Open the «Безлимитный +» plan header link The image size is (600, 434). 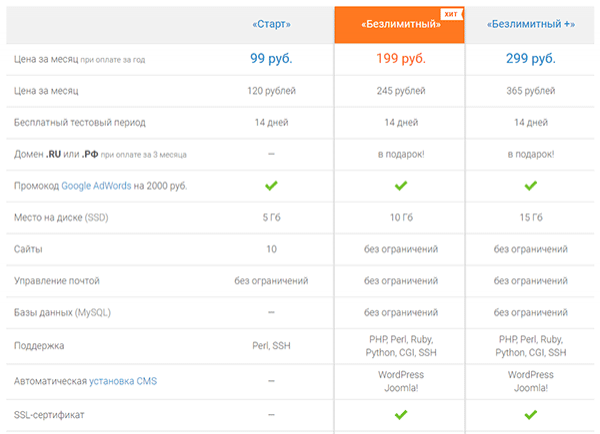coord(531,24)
